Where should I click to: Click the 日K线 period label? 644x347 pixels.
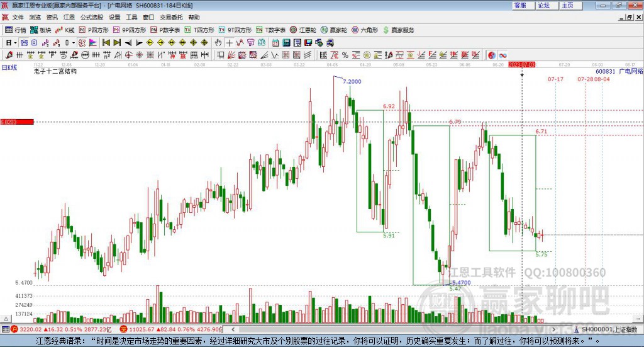9,67
